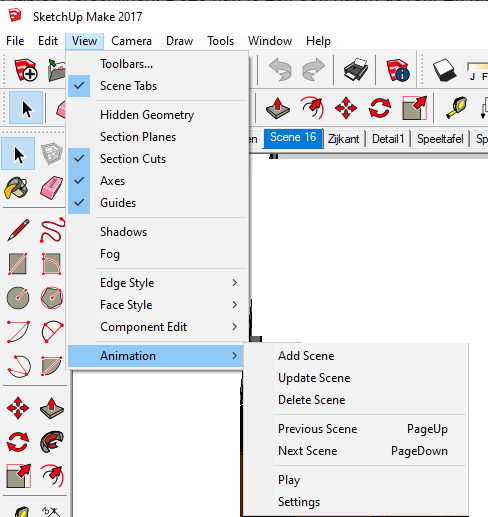Toggle Hidden Geometry visibility

point(158,115)
